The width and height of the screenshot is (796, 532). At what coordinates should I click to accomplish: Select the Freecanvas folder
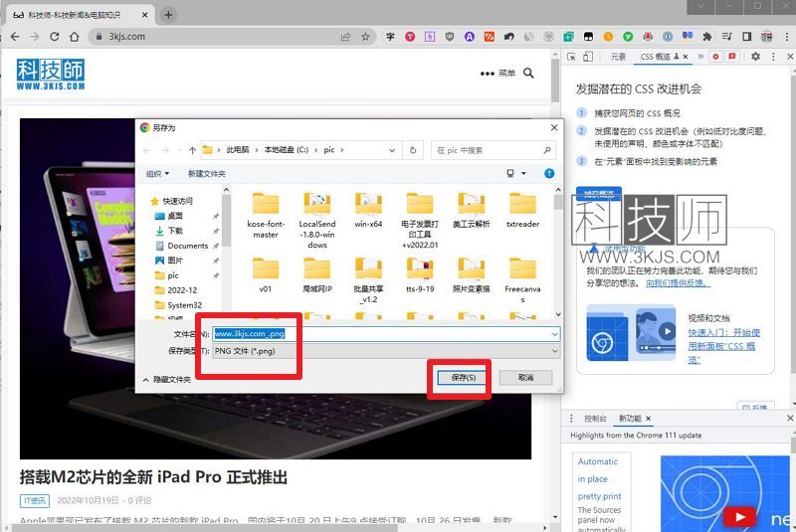point(522,280)
